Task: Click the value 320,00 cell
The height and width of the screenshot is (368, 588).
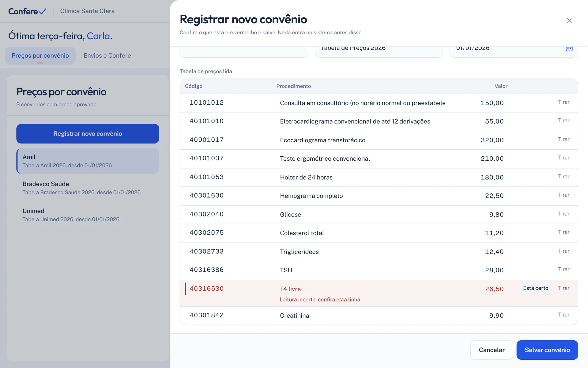Action: 492,140
